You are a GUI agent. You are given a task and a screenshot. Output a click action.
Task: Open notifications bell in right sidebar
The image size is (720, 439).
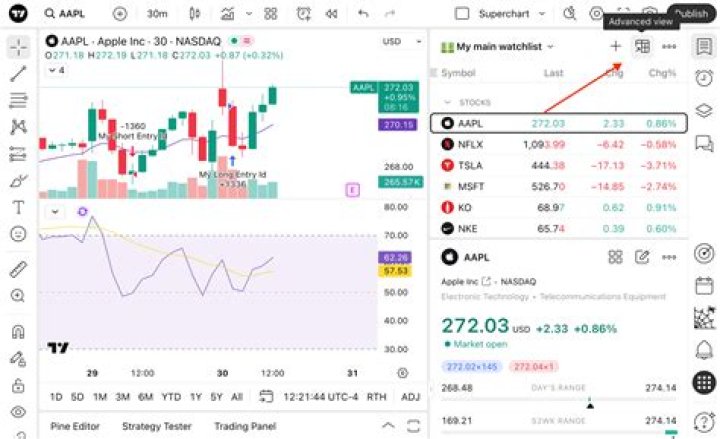[x=704, y=350]
